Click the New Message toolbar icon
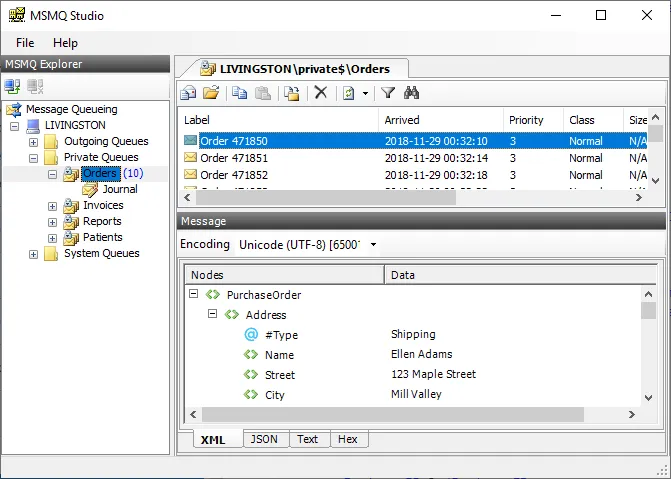The width and height of the screenshot is (671, 479). click(188, 93)
